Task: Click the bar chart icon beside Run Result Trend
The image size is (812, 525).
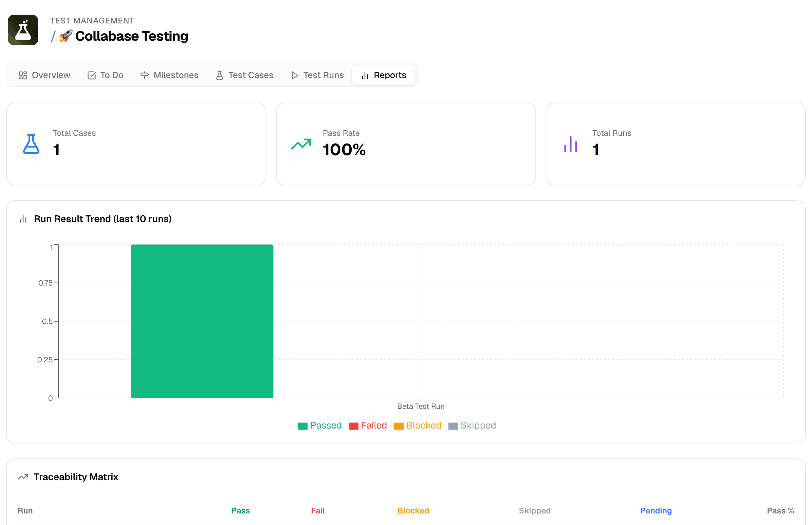Action: click(x=23, y=219)
